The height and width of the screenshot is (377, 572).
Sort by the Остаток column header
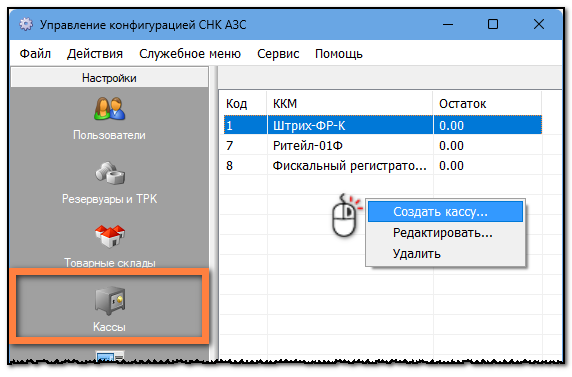pyautogui.click(x=488, y=104)
